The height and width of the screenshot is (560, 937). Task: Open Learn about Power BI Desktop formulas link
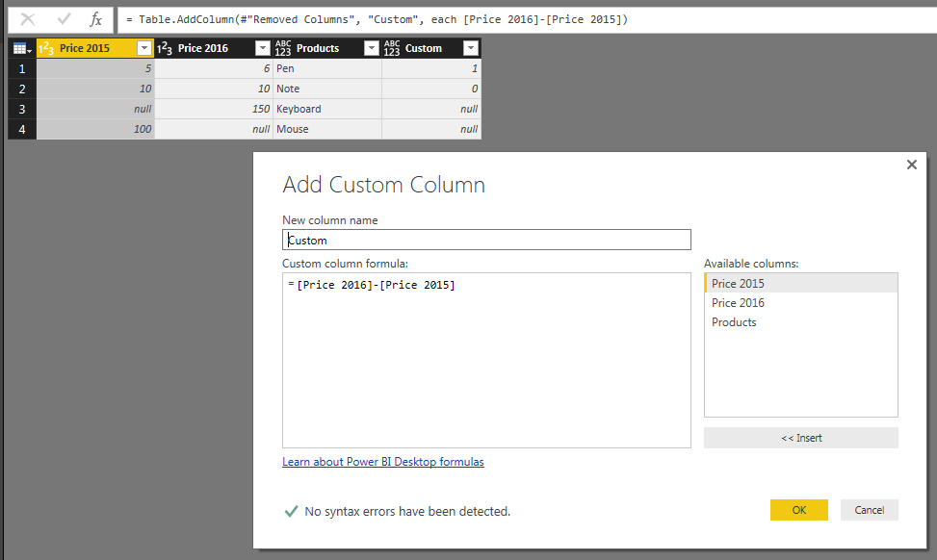[383, 462]
